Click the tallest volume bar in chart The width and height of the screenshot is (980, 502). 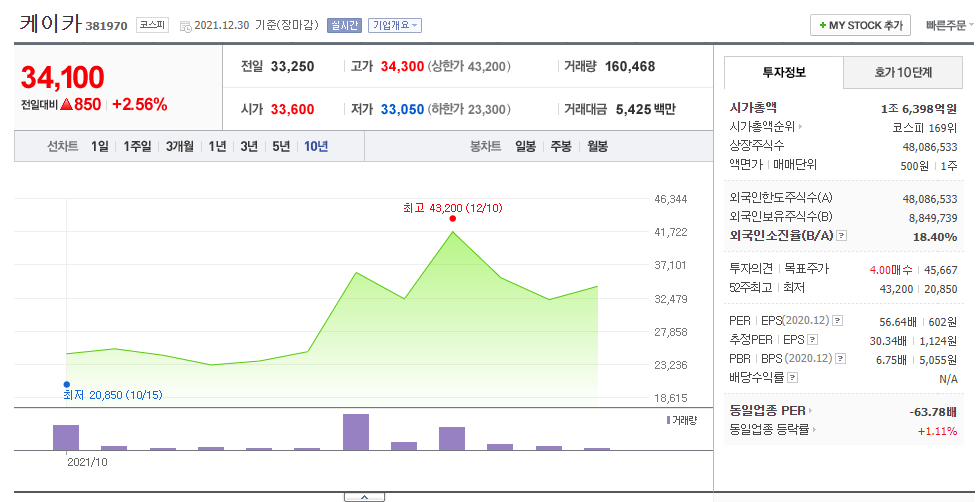(356, 432)
